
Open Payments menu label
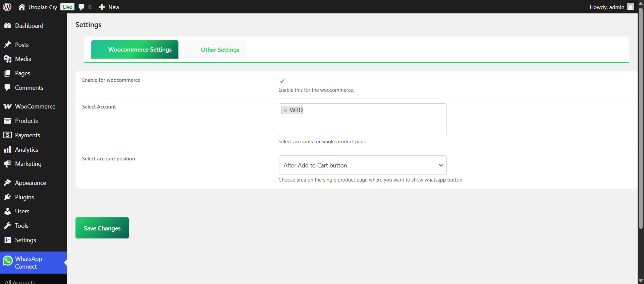(x=28, y=135)
